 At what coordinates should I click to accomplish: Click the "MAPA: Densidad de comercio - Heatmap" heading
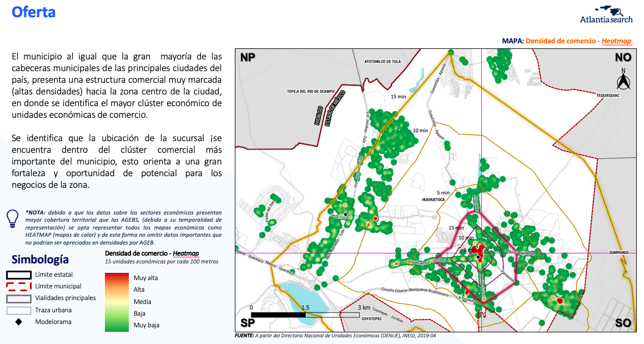566,41
